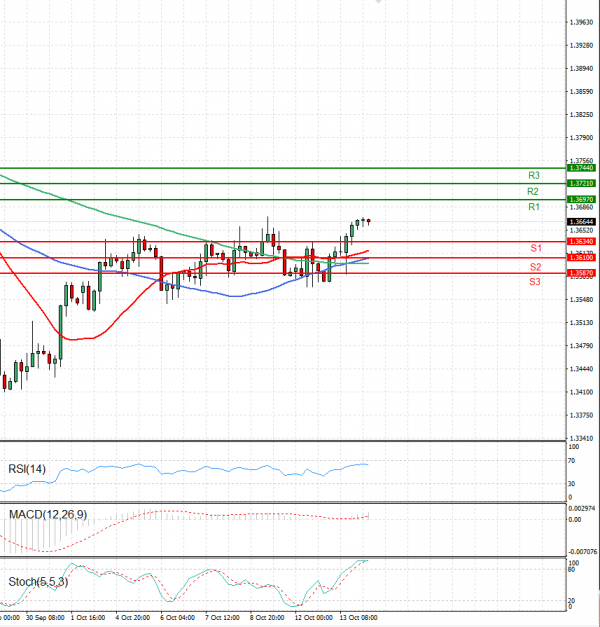Click the RSI 30 level value

click(x=572, y=484)
